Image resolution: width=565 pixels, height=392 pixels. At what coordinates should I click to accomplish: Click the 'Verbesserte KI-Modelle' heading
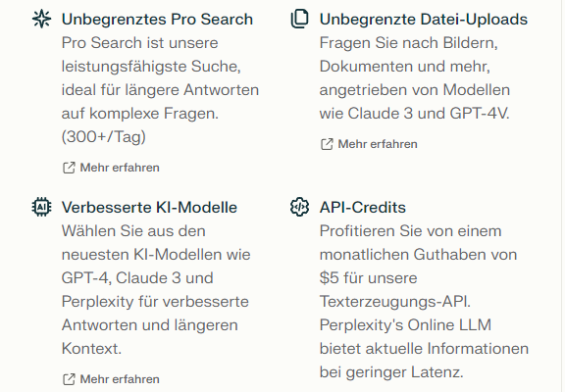point(149,208)
